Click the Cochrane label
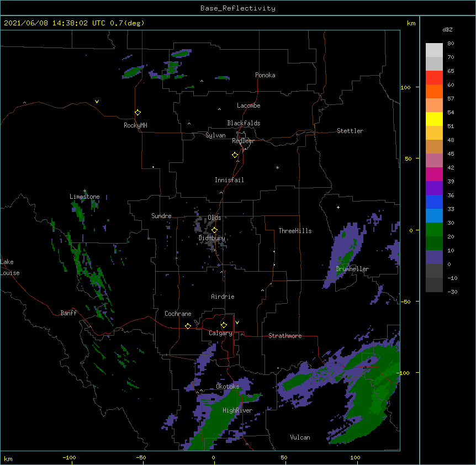Image resolution: width=476 pixels, height=465 pixels. tap(178, 314)
